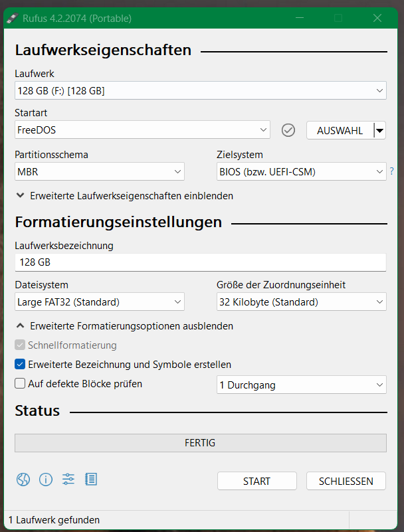Open the Partitionsschema MBR dropdown
Screen dimensions: 404x532
point(100,171)
